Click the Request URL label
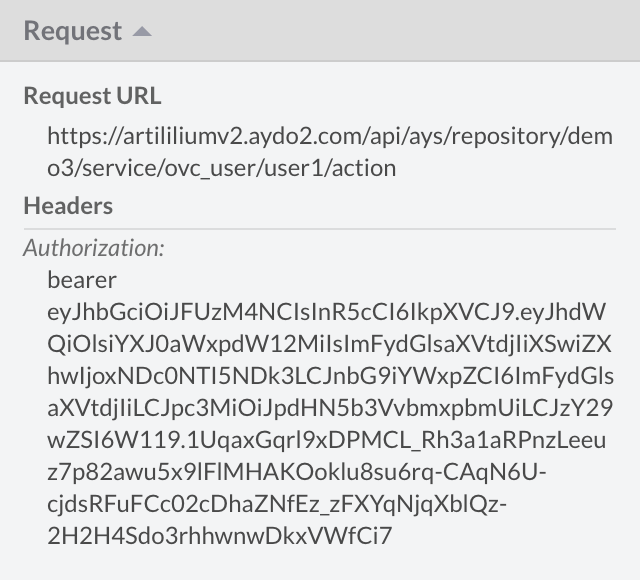640x580 pixels. [x=92, y=96]
